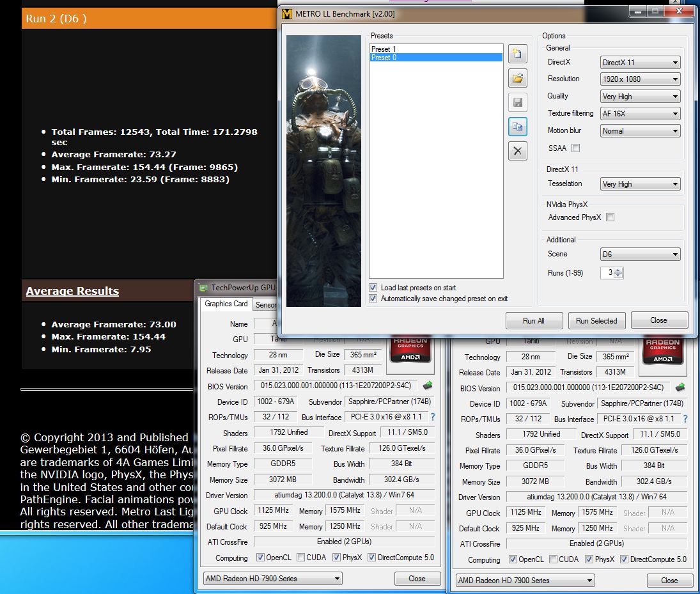Switch to Graphics Card tab in GPU-Z
Viewport: 700px width, 594px height.
226,304
